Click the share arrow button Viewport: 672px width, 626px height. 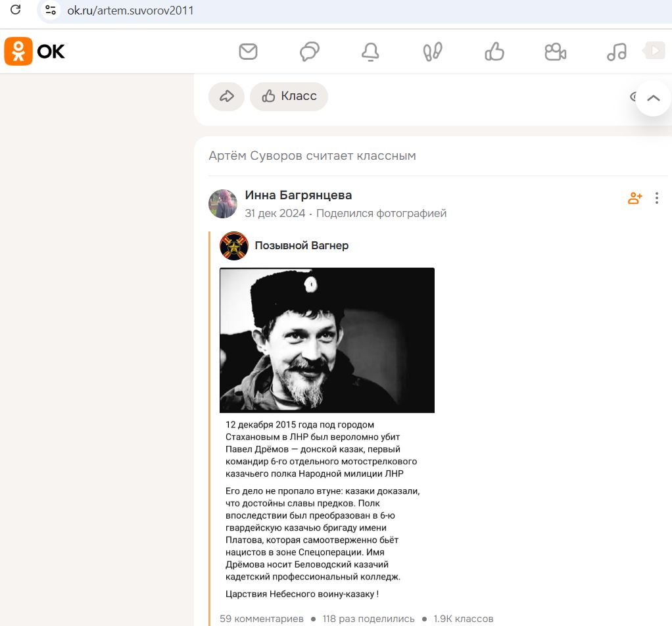[x=226, y=97]
